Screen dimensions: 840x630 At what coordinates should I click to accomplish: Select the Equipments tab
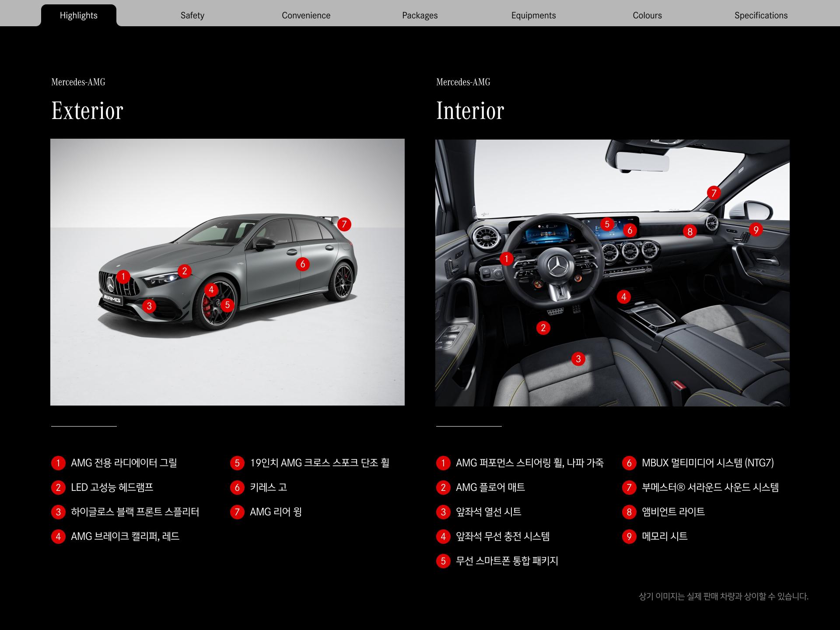point(534,15)
